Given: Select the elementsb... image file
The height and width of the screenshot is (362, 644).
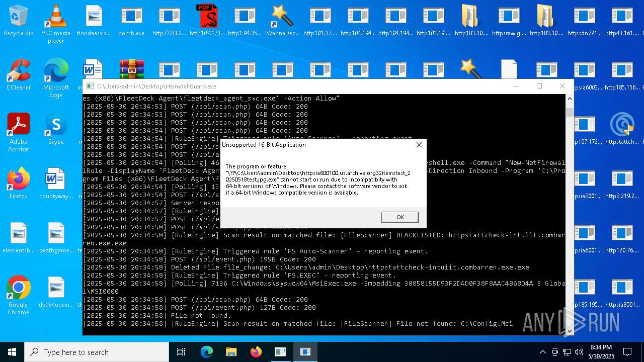Looking at the screenshot, I should coord(19,238).
